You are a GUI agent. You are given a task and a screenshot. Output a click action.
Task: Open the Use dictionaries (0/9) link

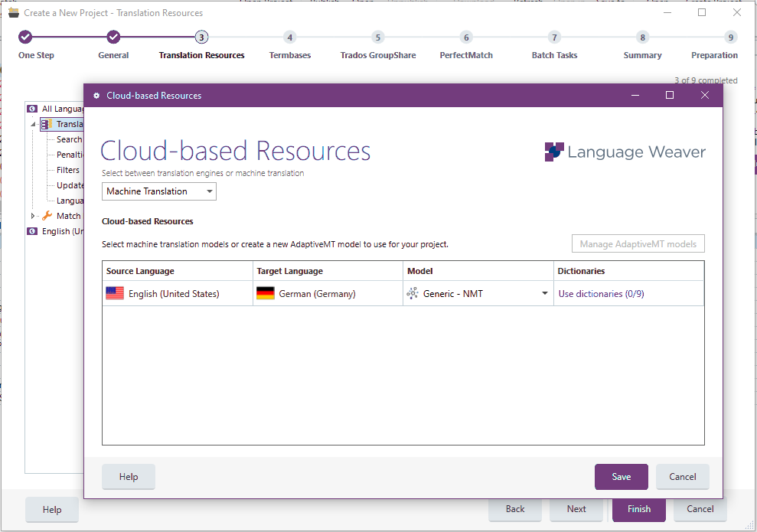[x=601, y=293]
